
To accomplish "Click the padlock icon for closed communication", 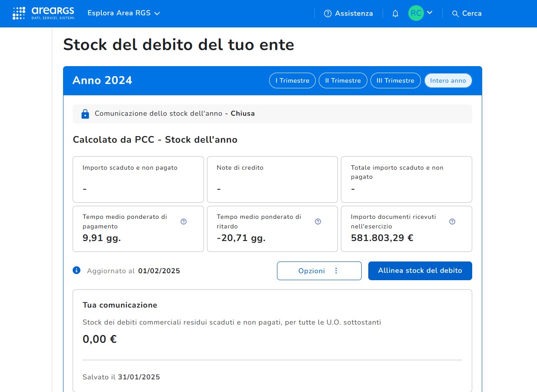I will pyautogui.click(x=85, y=114).
